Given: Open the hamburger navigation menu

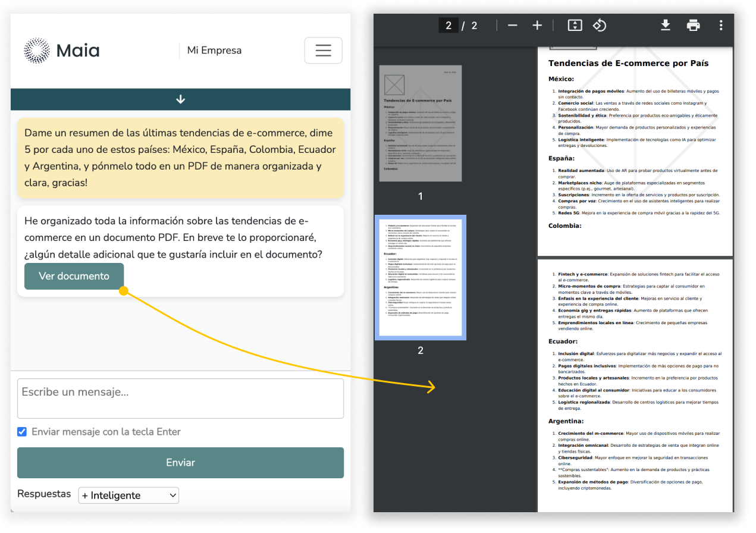Looking at the screenshot, I should (x=323, y=51).
